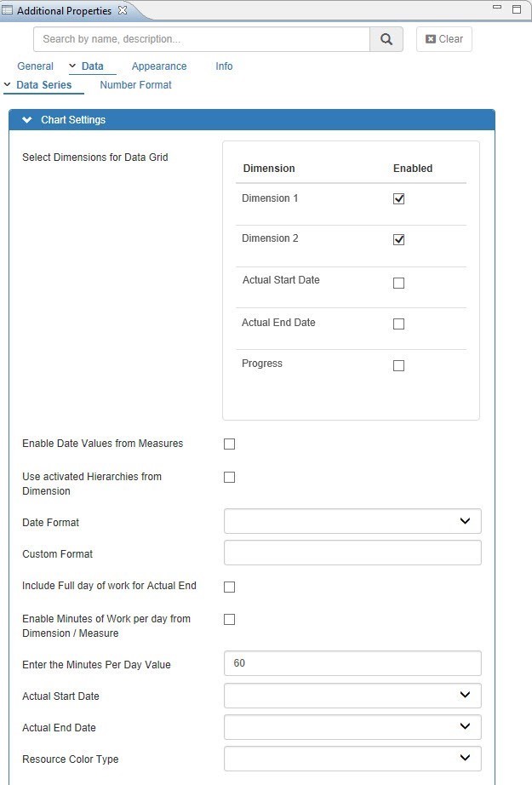The width and height of the screenshot is (532, 785).
Task: Enable the Progress dimension checkbox
Action: 398,365
